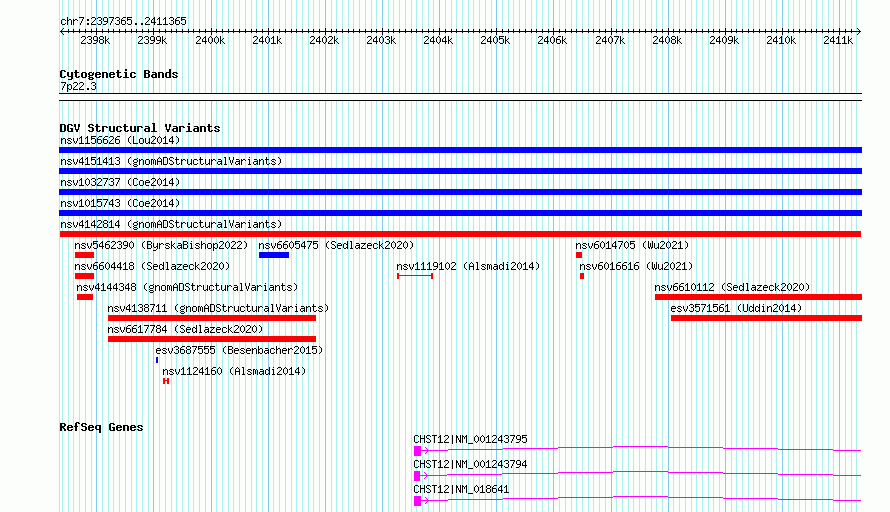
Task: Click the 2402k ruler tick label
Action: [x=324, y=40]
